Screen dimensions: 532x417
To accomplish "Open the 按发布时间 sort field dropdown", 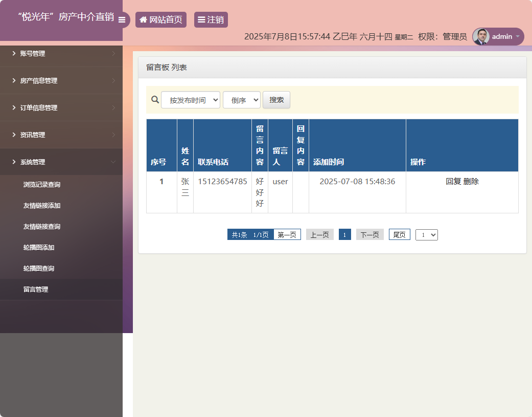I will point(190,100).
